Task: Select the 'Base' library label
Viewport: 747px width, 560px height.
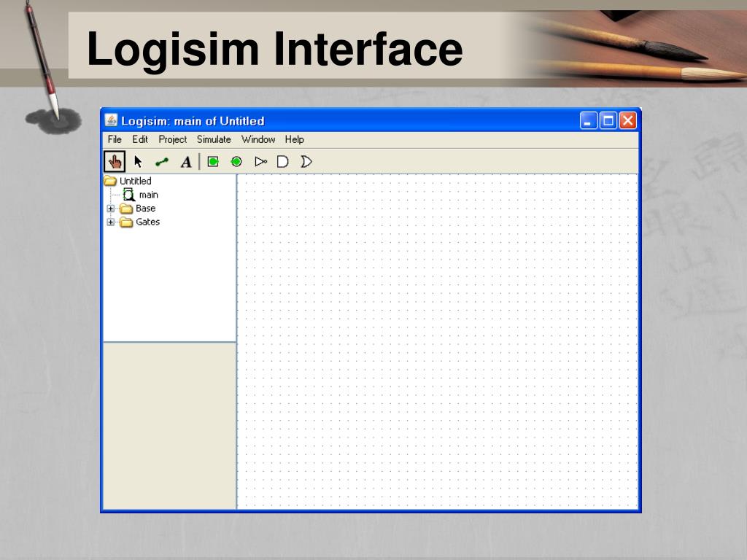Action: pos(145,208)
